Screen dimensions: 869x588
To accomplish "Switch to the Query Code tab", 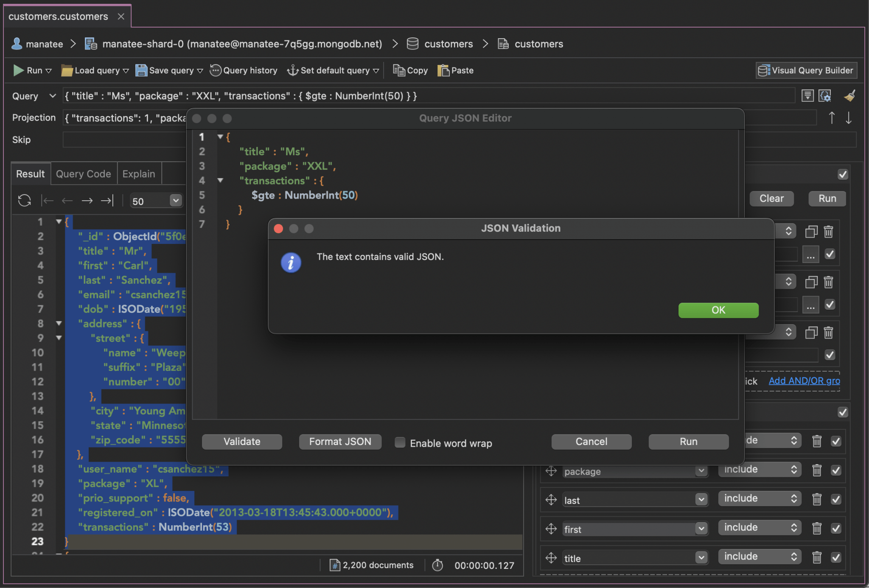I will point(83,174).
